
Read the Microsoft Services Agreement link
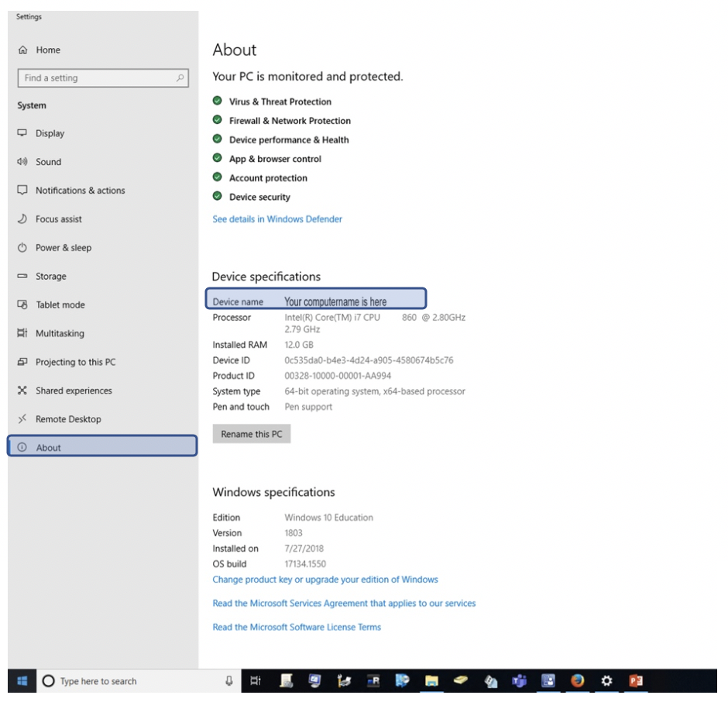click(344, 604)
